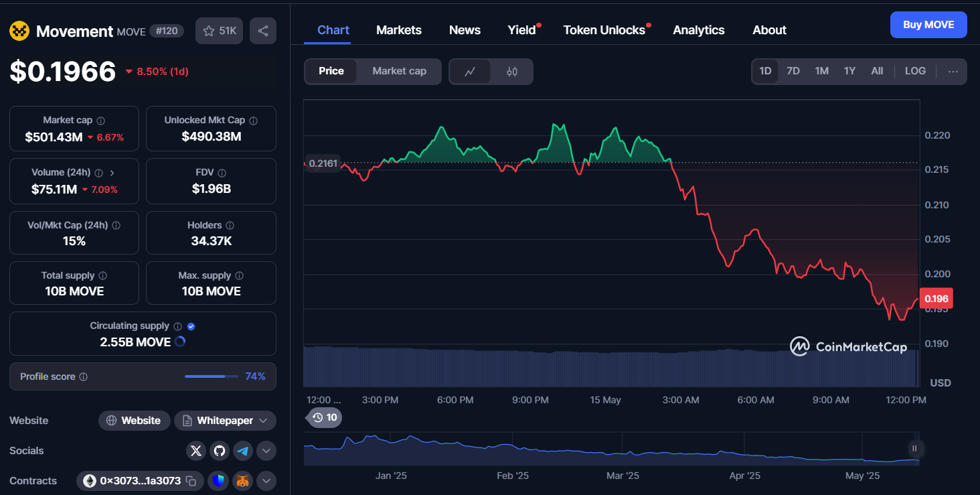Set chart range to 1D
The image size is (980, 495).
tap(765, 71)
